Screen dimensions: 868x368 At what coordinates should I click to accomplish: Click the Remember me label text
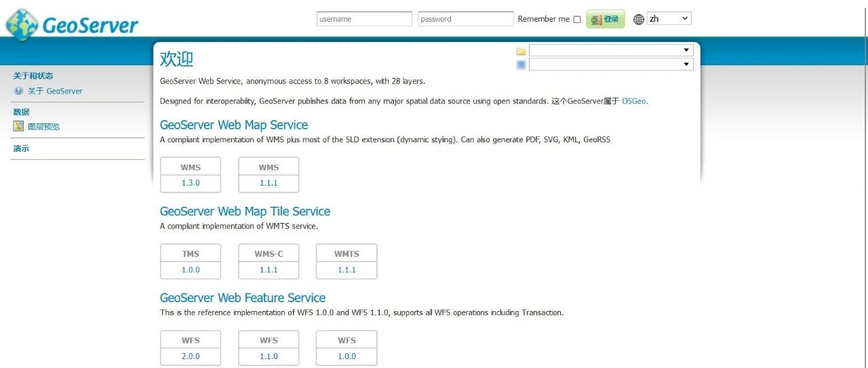[x=543, y=19]
